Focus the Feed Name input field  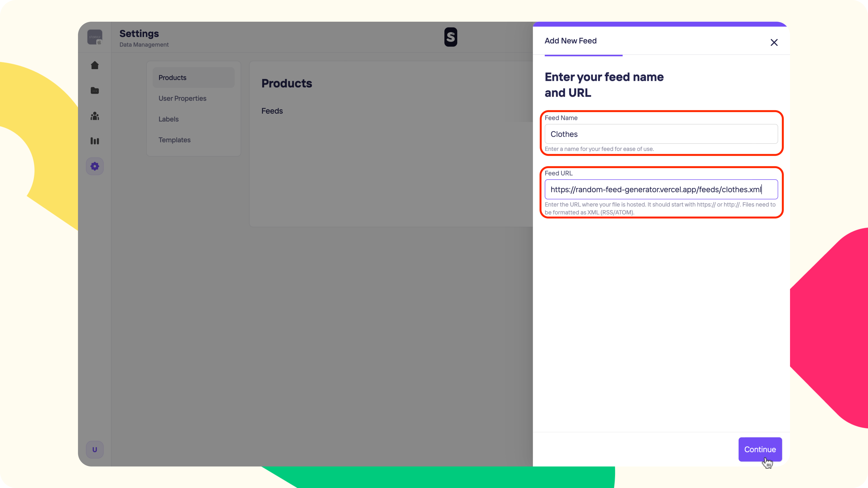[661, 134]
